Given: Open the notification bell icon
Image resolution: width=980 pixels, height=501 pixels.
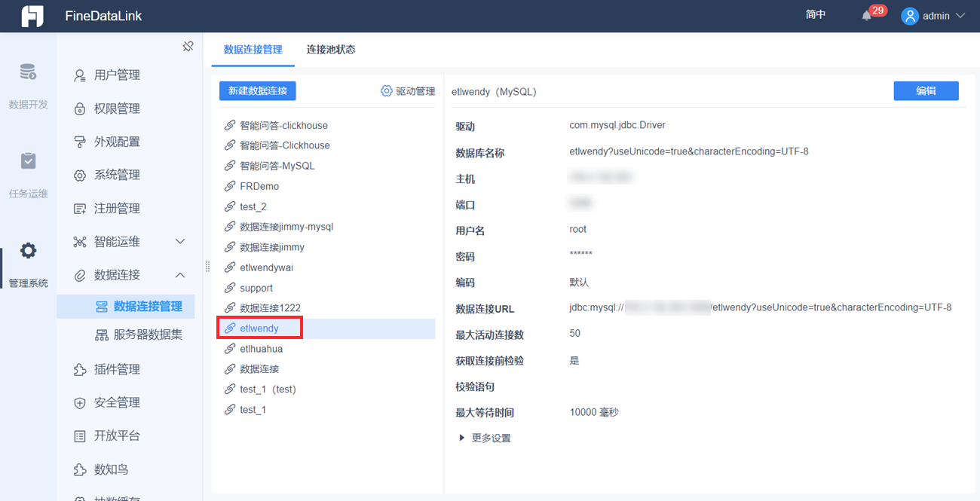Looking at the screenshot, I should [867, 16].
